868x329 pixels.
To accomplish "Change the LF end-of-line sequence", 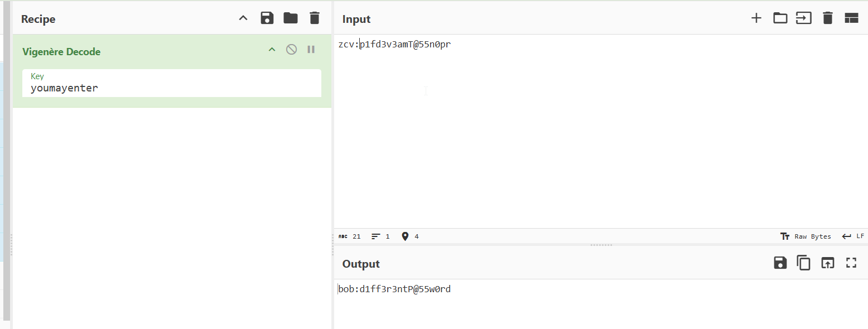I will coord(853,236).
